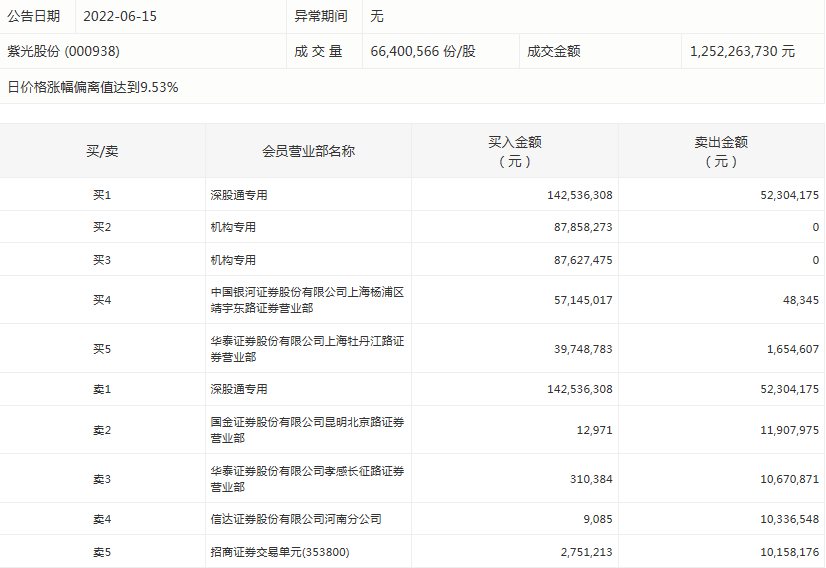
Task: Select the sell amount 1,654,607
Action: [793, 349]
